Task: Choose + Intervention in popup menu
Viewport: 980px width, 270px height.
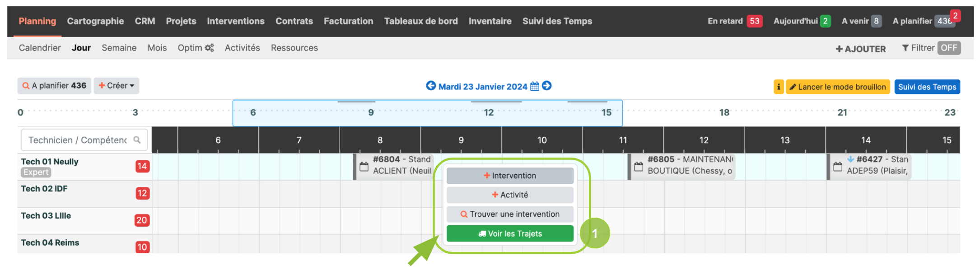Action: pos(510,176)
